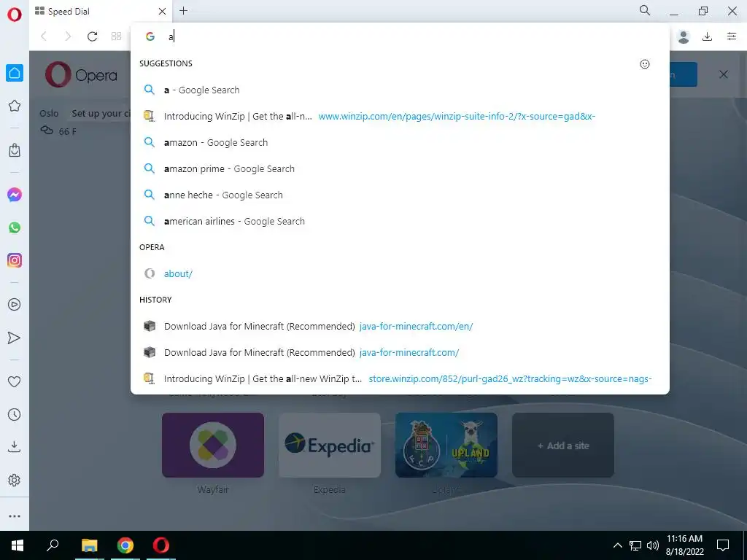The width and height of the screenshot is (747, 560).
Task: Select the 'amazon - Google Search' suggestion
Action: [400, 142]
